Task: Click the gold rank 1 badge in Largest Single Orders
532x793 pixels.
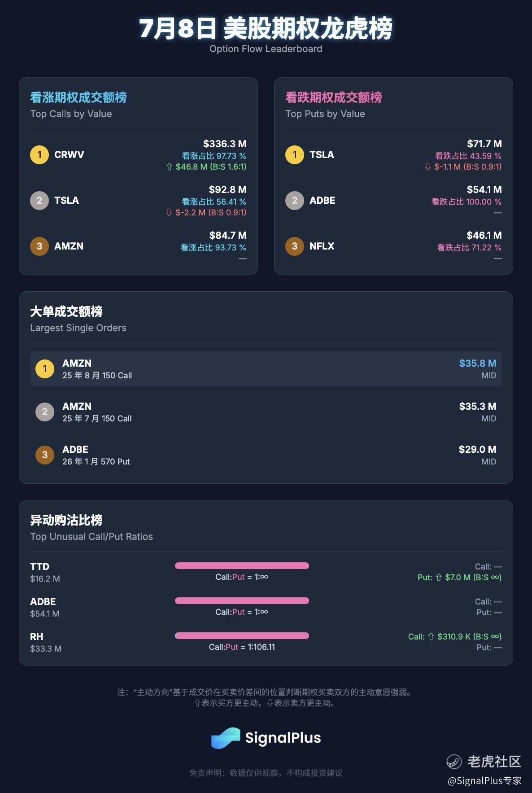Action: 45,369
